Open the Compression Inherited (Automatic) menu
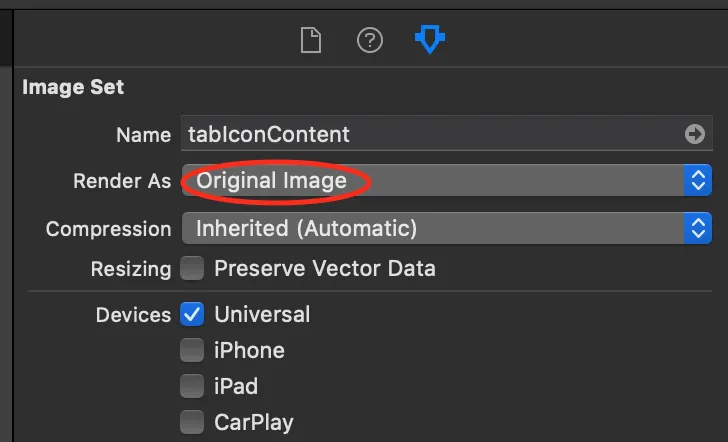The width and height of the screenshot is (728, 442). tap(430, 228)
